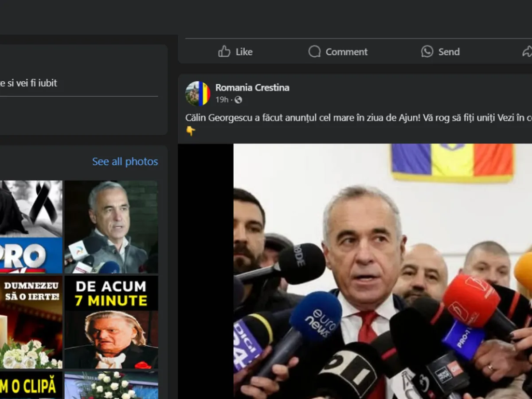
Task: Click the globe public audience icon
Action: [x=239, y=100]
